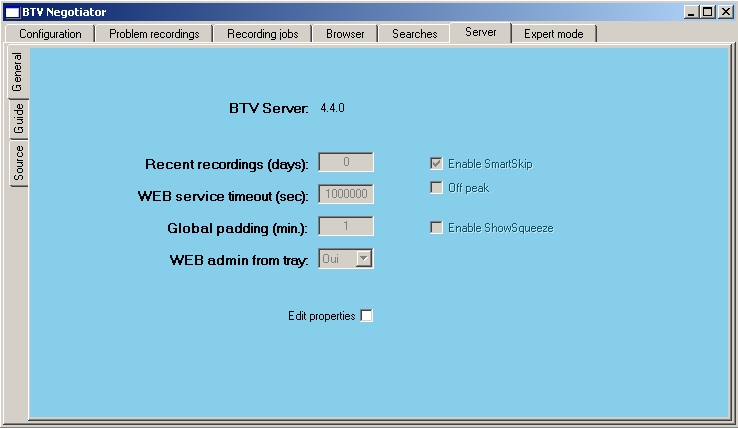Switch to the Problem recordings tab
The width and height of the screenshot is (738, 428).
tap(154, 34)
